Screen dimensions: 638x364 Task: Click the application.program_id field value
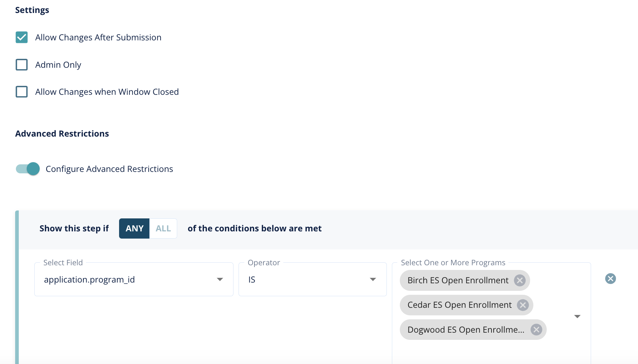89,280
